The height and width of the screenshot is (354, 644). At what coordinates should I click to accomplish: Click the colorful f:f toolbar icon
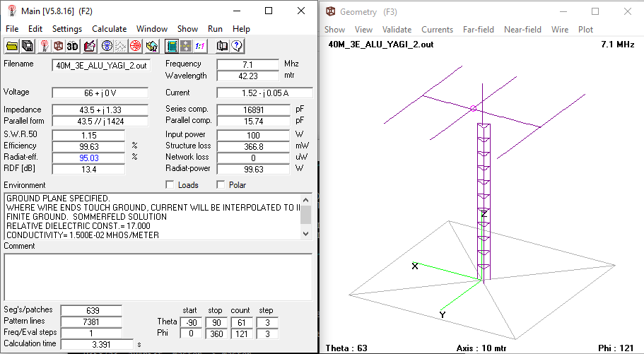[x=200, y=46]
